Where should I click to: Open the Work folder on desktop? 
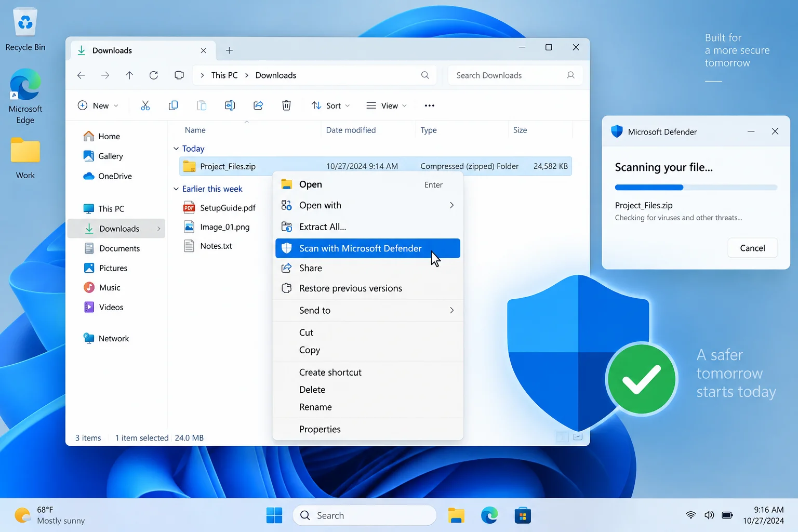tap(25, 158)
